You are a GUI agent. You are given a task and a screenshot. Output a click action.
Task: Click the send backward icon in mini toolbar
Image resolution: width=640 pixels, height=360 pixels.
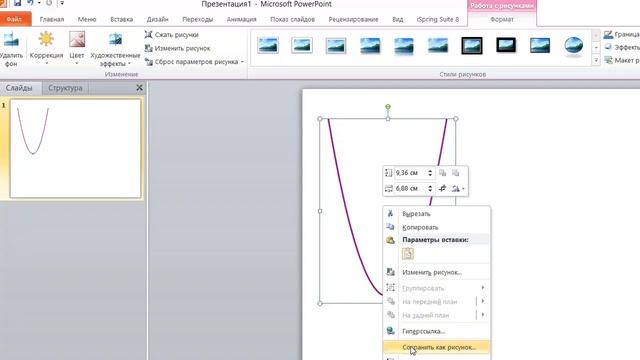tap(456, 173)
